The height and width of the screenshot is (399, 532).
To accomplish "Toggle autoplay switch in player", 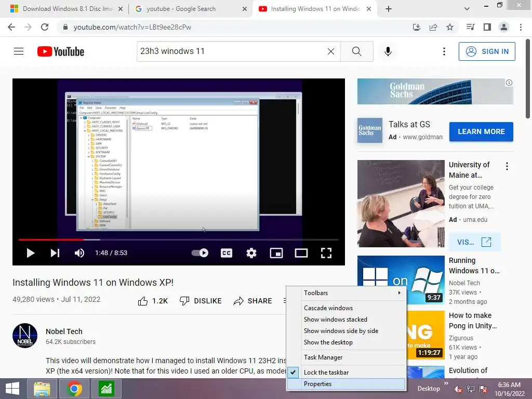I will pos(200,253).
